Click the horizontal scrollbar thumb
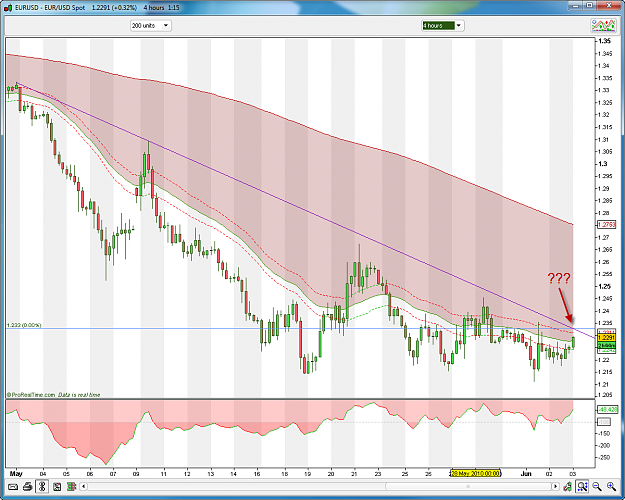Screen dimensions: 625x500 (x=468, y=486)
